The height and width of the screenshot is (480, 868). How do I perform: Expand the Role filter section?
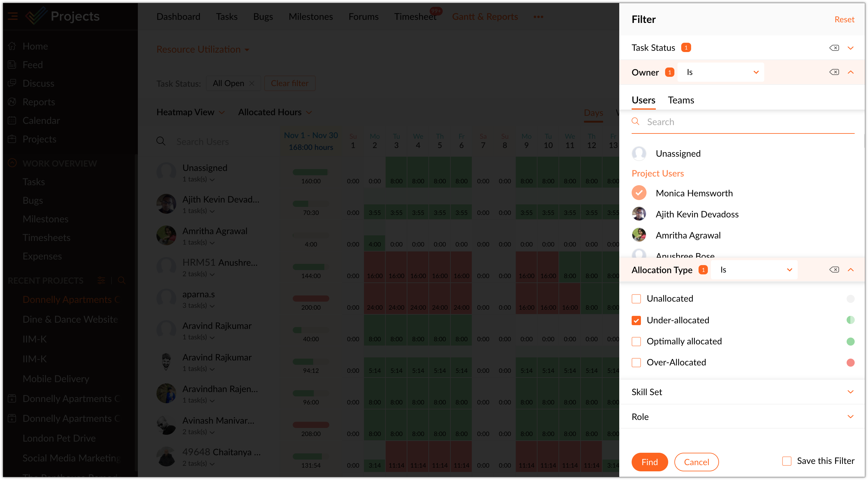[x=850, y=417]
